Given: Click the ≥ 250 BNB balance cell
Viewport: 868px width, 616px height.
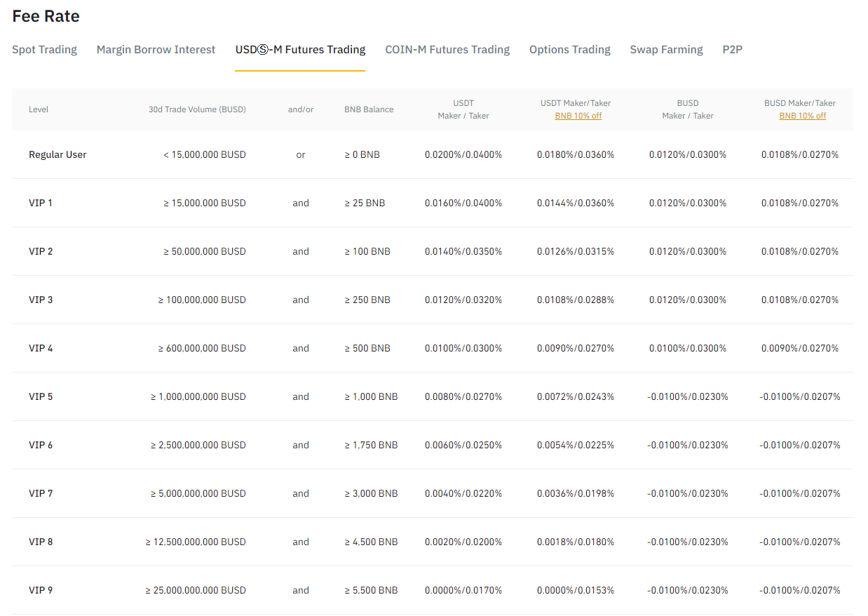Looking at the screenshot, I should [367, 300].
